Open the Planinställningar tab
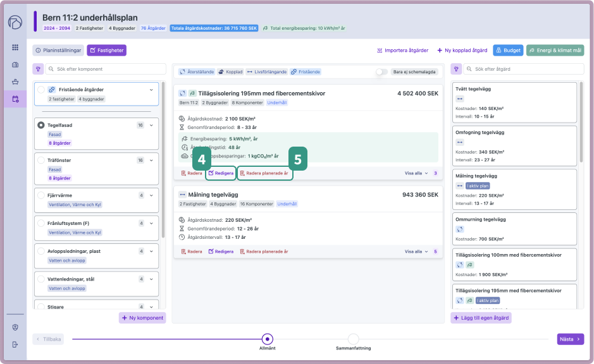The width and height of the screenshot is (594, 364). click(x=58, y=51)
